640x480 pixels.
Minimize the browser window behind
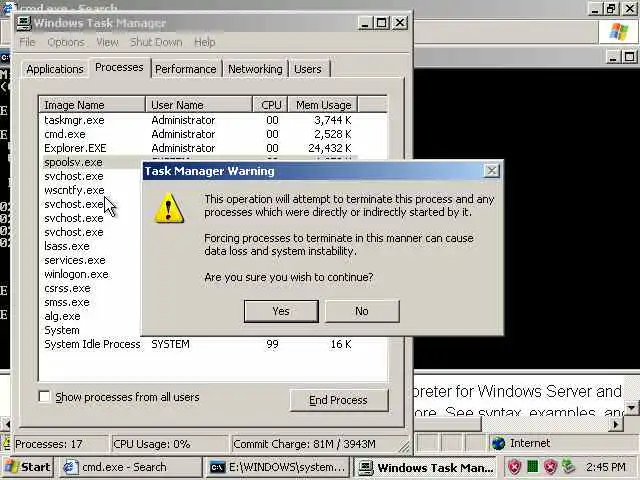[x=595, y=9]
